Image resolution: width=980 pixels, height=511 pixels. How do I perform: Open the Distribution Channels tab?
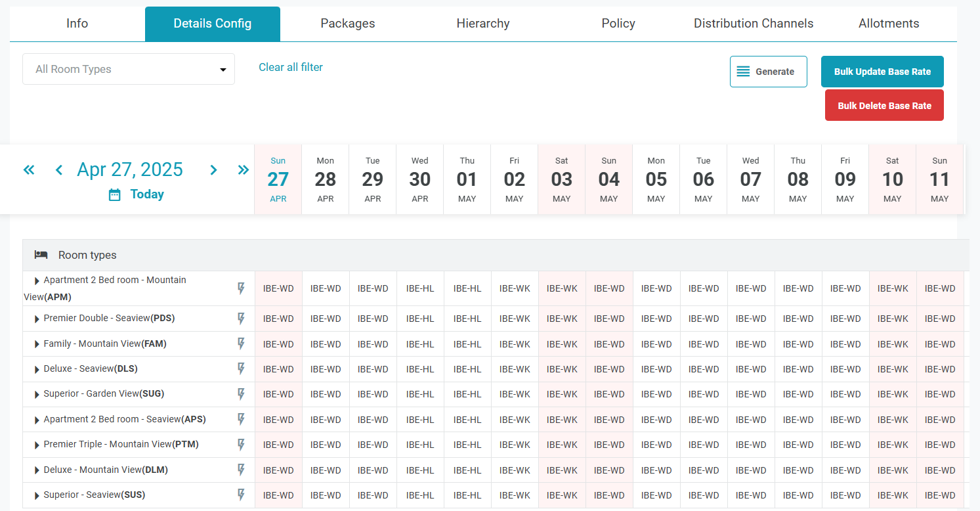pos(753,24)
